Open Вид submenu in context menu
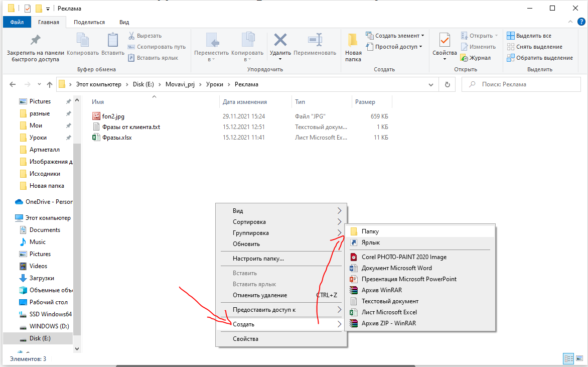The height and width of the screenshot is (367, 588). 281,211
